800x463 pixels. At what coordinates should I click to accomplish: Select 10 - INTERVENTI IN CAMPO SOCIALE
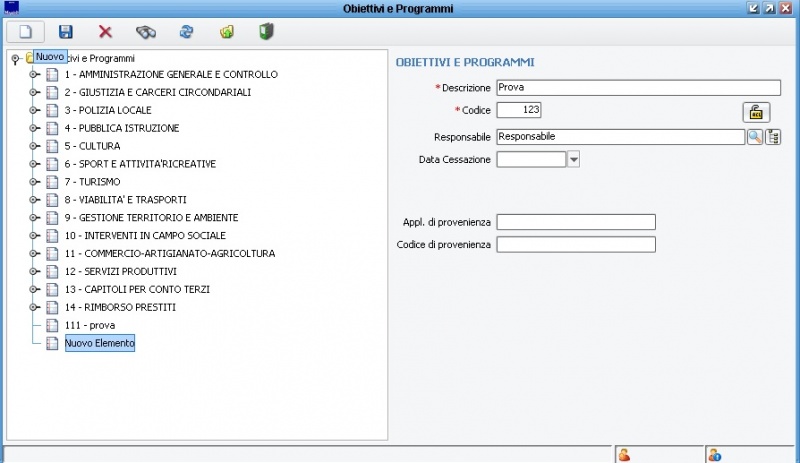coord(145,235)
